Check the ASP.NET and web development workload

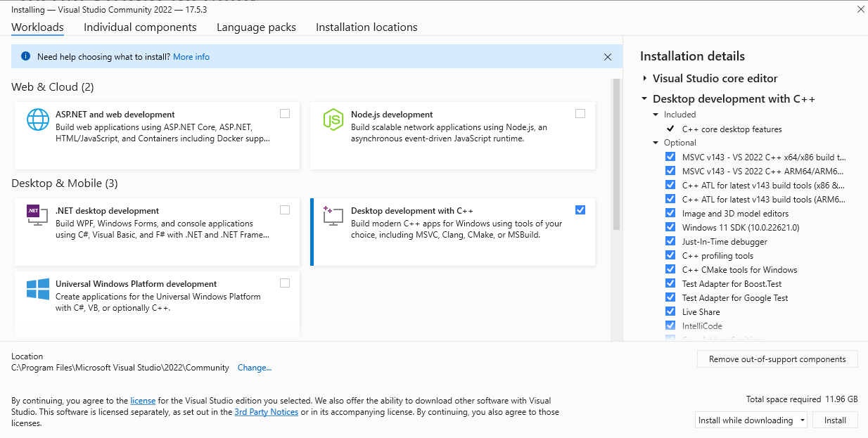tap(285, 113)
